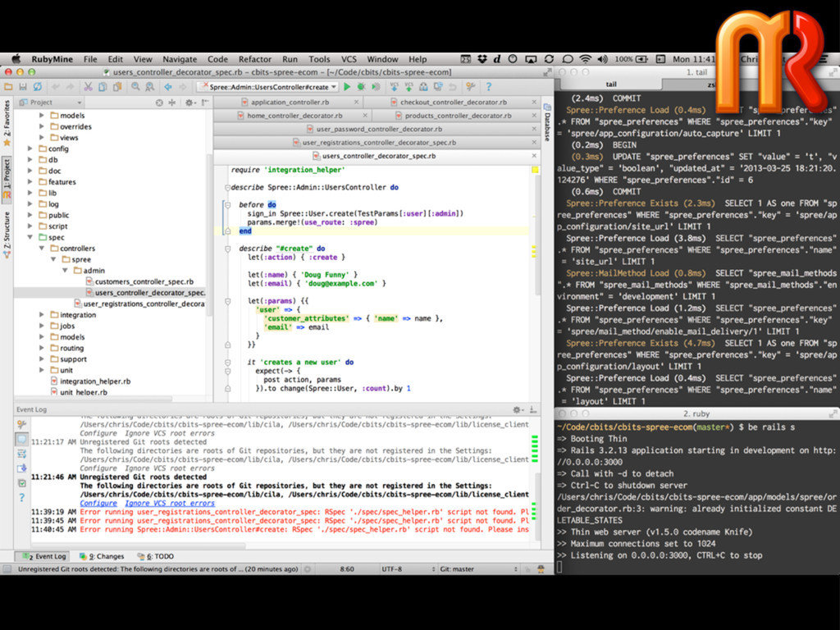
Task: Toggle the tool windows icon in status bar
Action: (7, 569)
